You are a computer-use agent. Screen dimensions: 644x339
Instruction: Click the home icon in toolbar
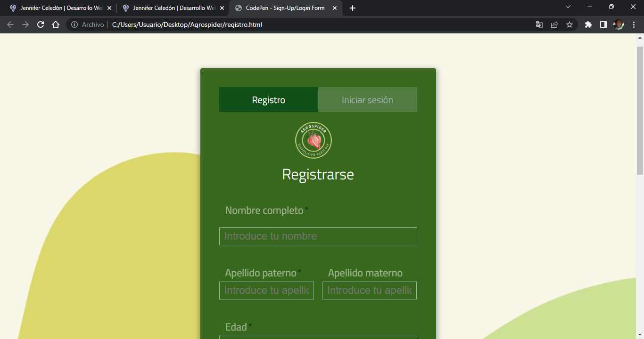point(56,25)
